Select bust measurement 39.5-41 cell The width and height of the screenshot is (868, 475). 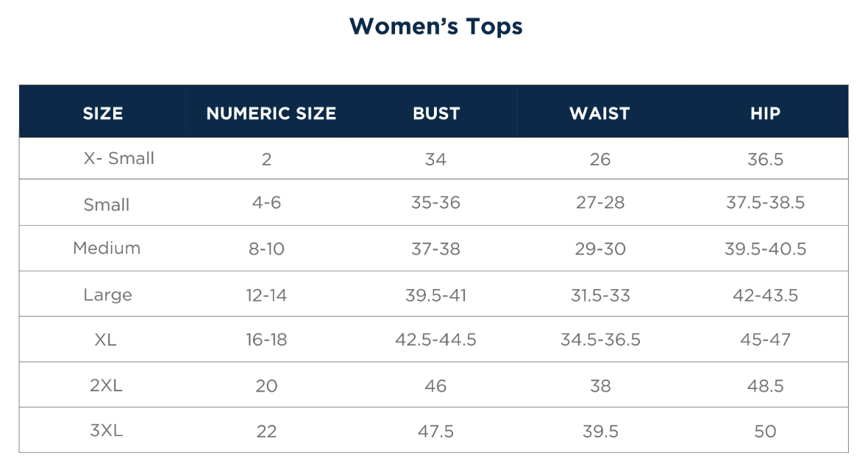(435, 296)
